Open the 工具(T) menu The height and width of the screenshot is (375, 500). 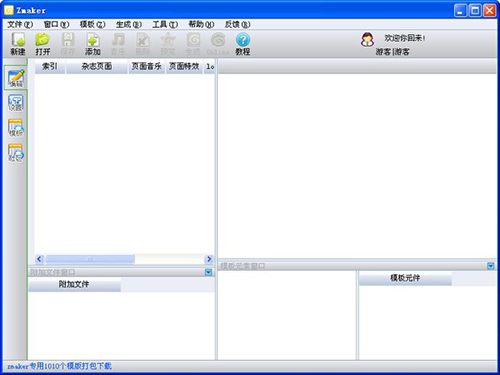[x=165, y=24]
